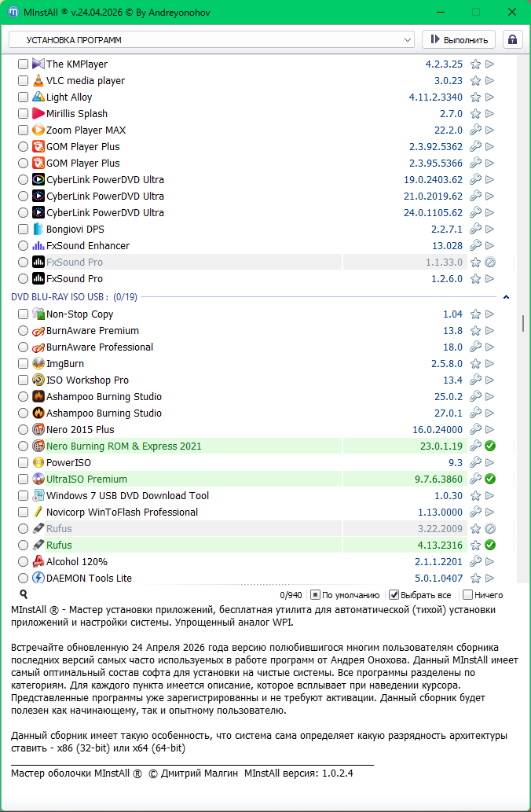Click the key icon for Zoom Player MAX
Screen dimensions: 531x812
475,130
